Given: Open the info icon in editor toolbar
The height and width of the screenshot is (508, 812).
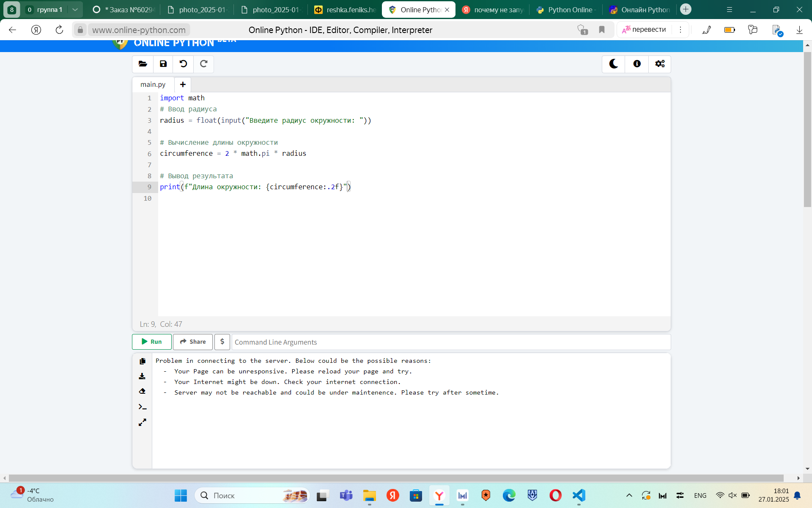Looking at the screenshot, I should (637, 64).
